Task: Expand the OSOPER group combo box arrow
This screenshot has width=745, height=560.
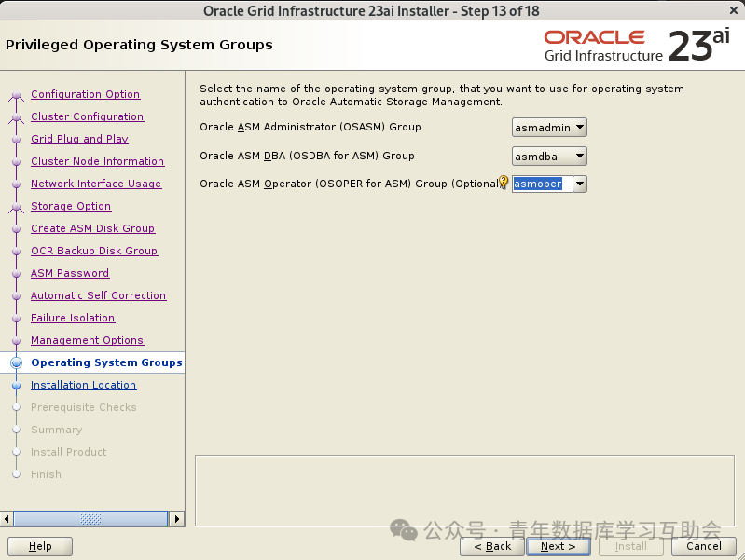Action: point(580,184)
